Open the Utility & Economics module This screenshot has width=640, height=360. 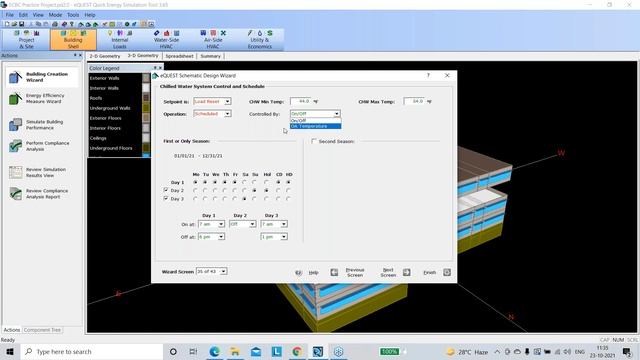pyautogui.click(x=260, y=40)
